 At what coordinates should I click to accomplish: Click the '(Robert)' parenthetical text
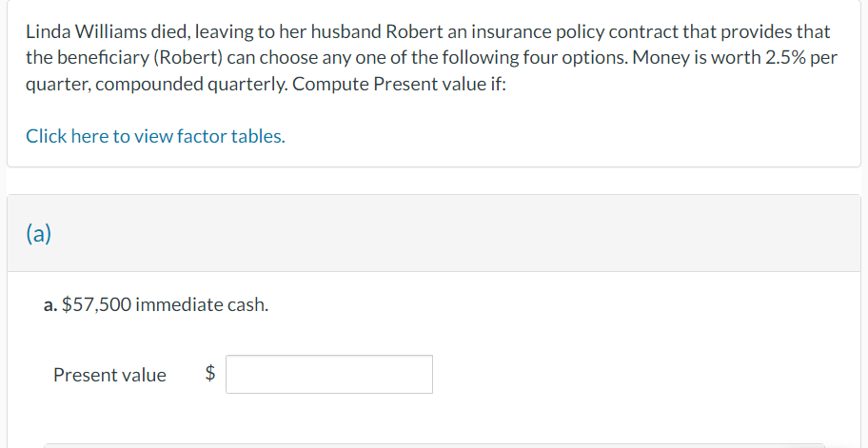pyautogui.click(x=187, y=57)
